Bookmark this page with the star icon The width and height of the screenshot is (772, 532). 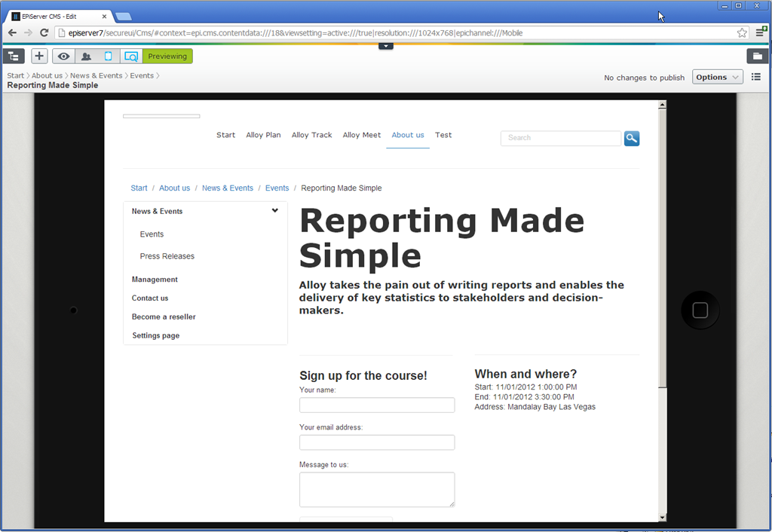(x=742, y=33)
